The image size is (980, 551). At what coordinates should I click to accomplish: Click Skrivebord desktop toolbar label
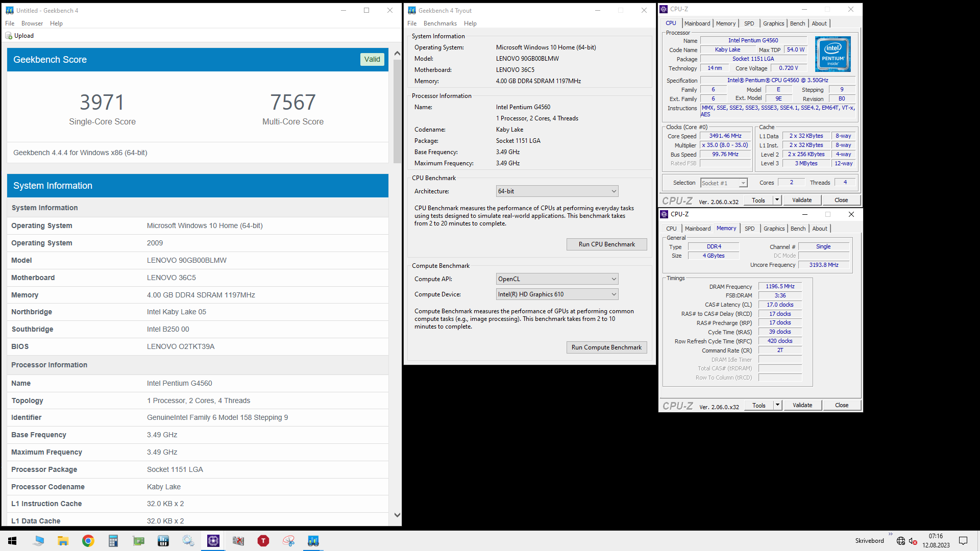pyautogui.click(x=869, y=541)
